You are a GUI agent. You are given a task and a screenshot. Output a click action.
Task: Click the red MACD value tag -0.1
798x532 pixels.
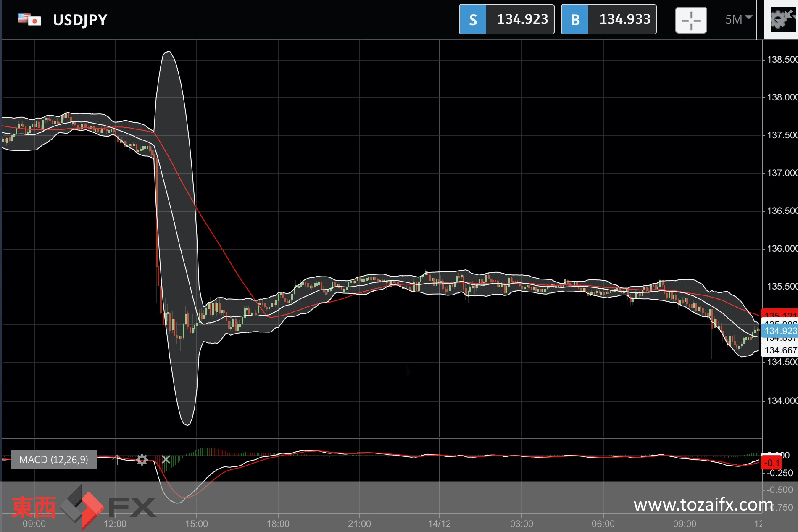(772, 463)
